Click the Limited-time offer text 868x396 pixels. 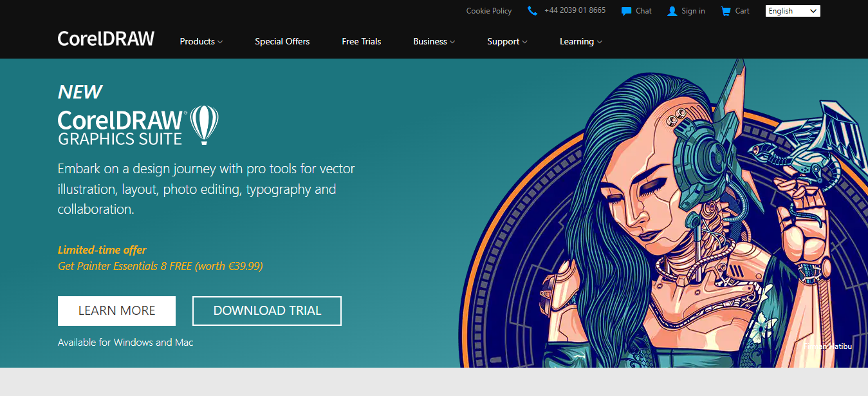pyautogui.click(x=102, y=250)
